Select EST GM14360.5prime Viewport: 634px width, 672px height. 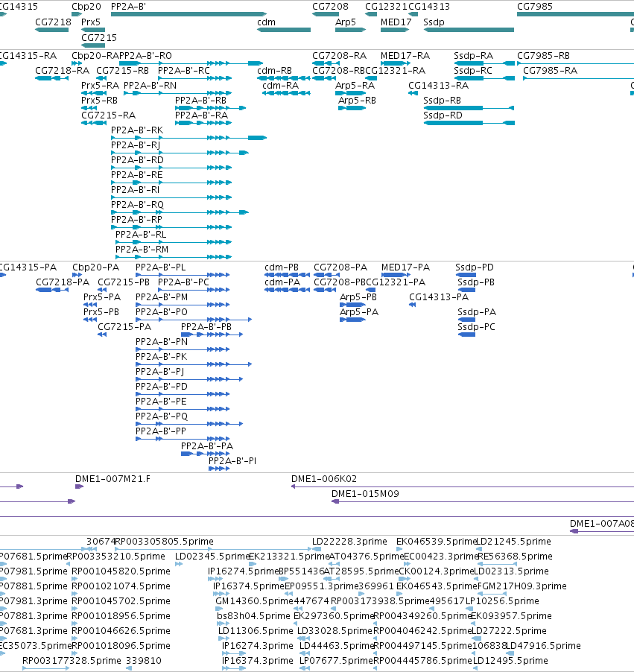pyautogui.click(x=253, y=601)
